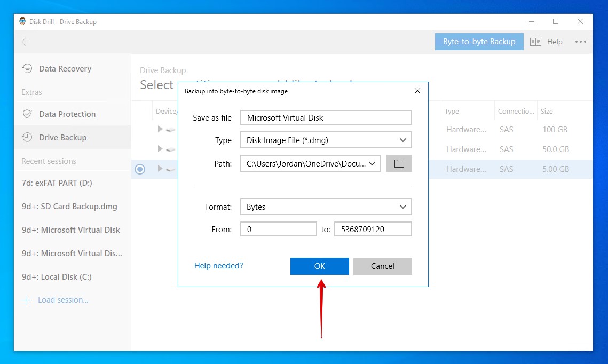This screenshot has height=364, width=608.
Task: Open Drive Backup in the sidebar
Action: 62,138
